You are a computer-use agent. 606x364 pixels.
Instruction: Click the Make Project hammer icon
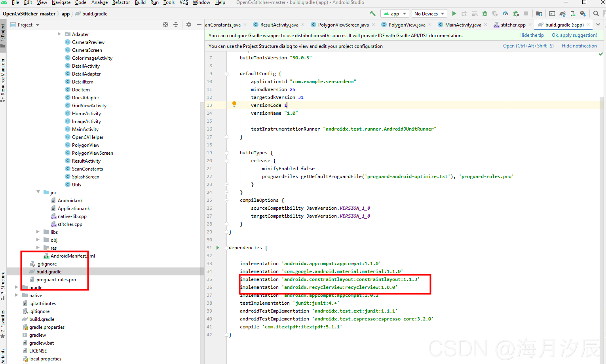[x=372, y=13]
